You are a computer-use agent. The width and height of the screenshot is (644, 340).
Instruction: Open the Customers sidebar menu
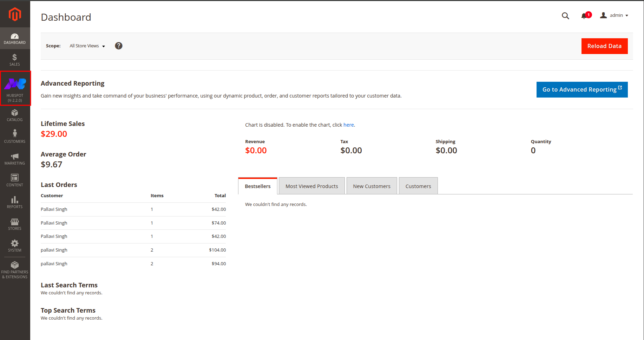15,136
